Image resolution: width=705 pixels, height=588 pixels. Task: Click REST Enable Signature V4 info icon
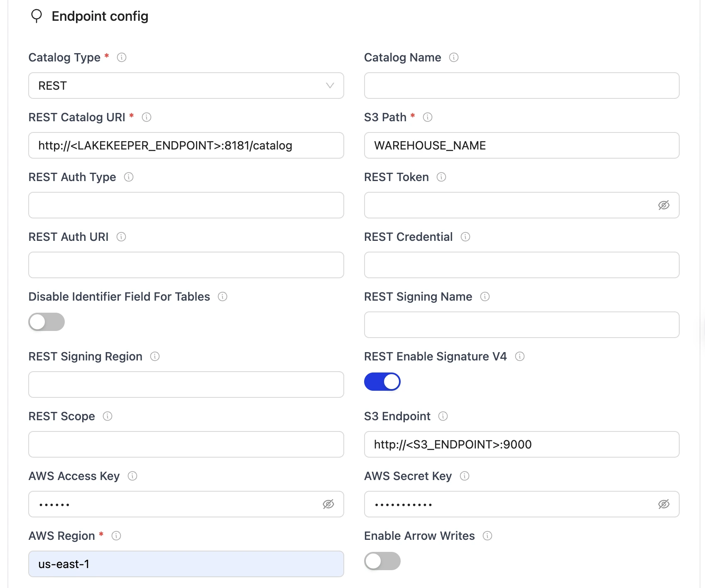coord(520,356)
